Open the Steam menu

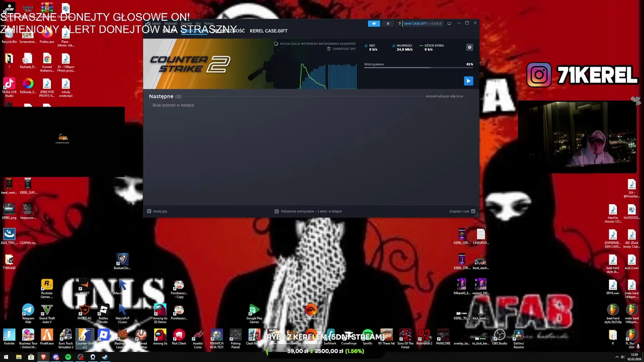(155, 24)
